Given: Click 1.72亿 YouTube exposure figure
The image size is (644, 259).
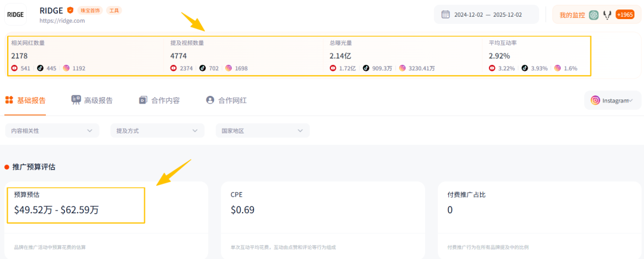Looking at the screenshot, I should (347, 68).
